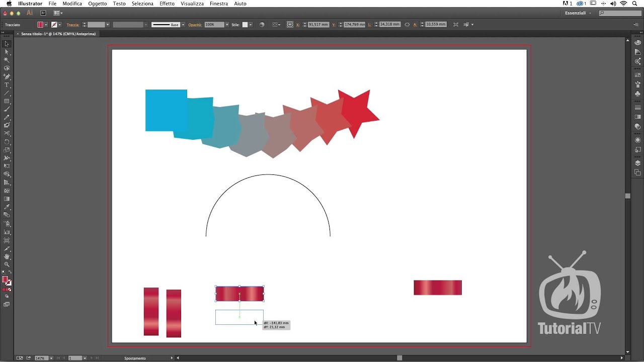Select the Selection (black arrow) tool
This screenshot has width=644, height=362.
(x=7, y=44)
